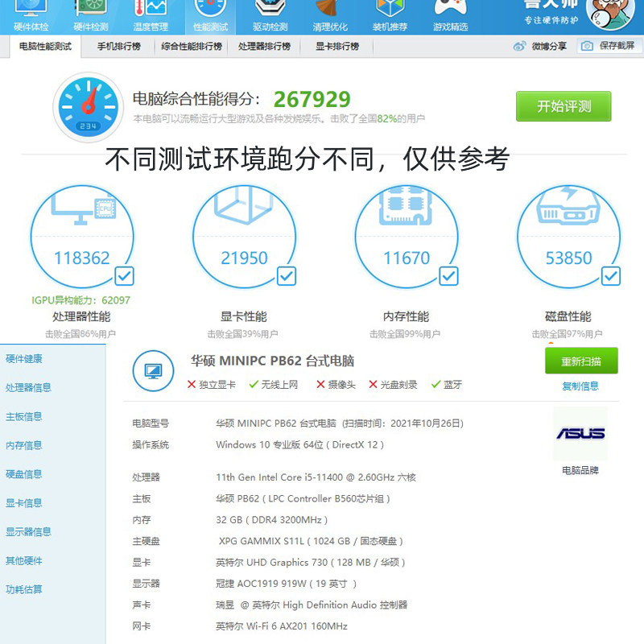This screenshot has height=644, width=644.
Task: Select 主板信息 in the sidebar
Action: coord(24,416)
